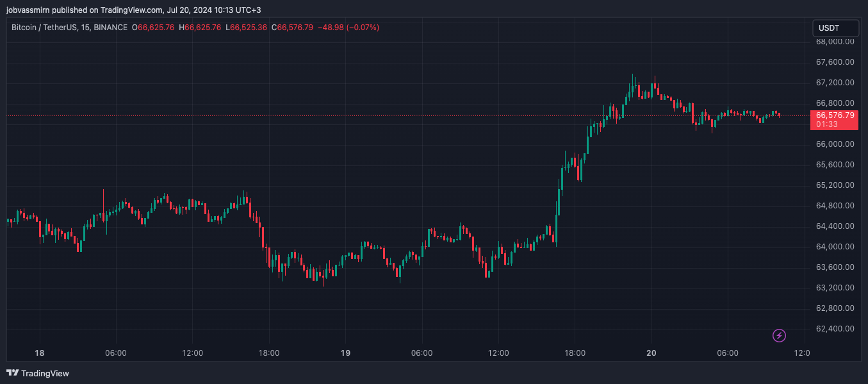The height and width of the screenshot is (384, 868).
Task: Click the Low value 66,525.36 in the legend
Action: click(249, 28)
